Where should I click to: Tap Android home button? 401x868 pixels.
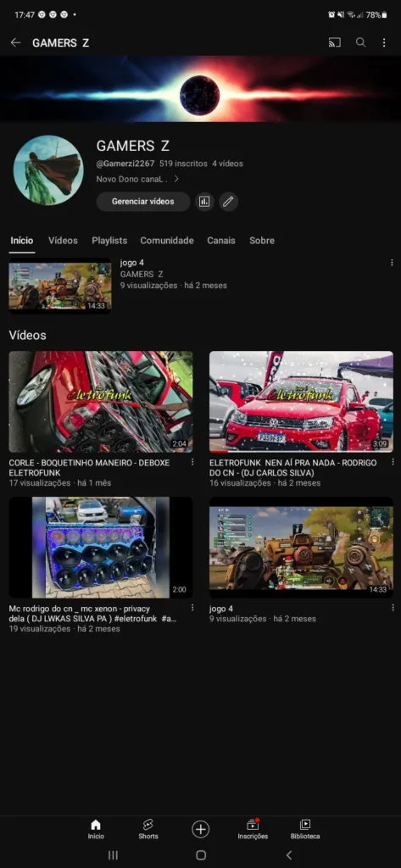tap(201, 855)
